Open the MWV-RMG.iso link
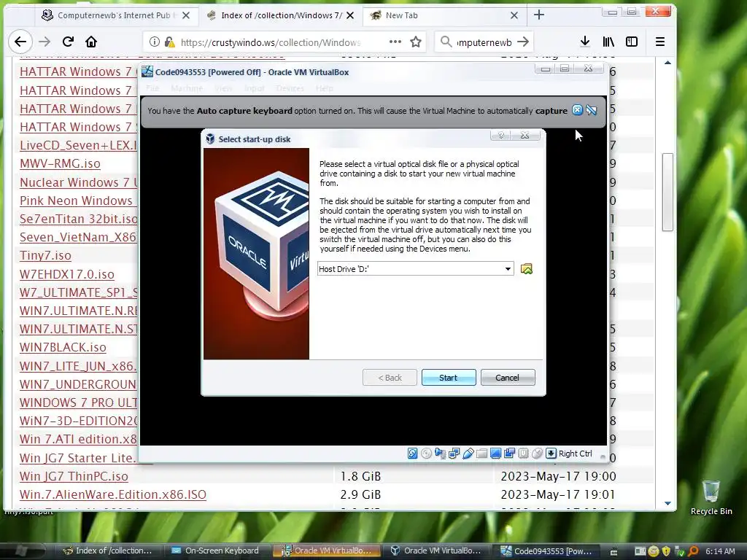Viewport: 747px width, 560px height. [60, 164]
